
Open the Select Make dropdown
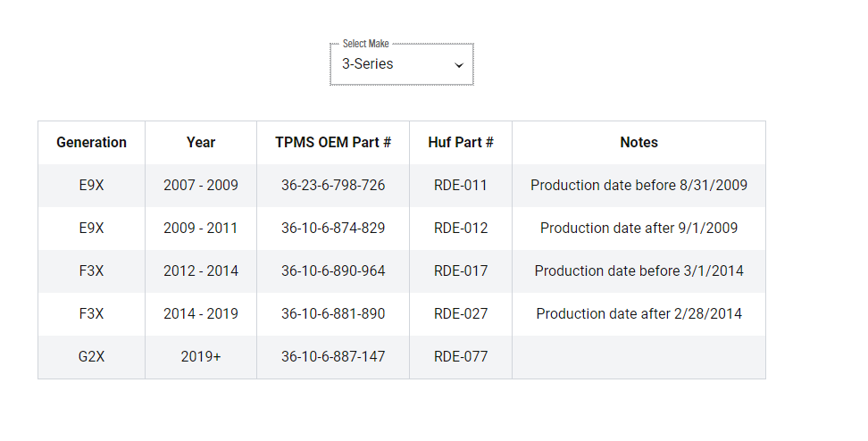pyautogui.click(x=401, y=64)
